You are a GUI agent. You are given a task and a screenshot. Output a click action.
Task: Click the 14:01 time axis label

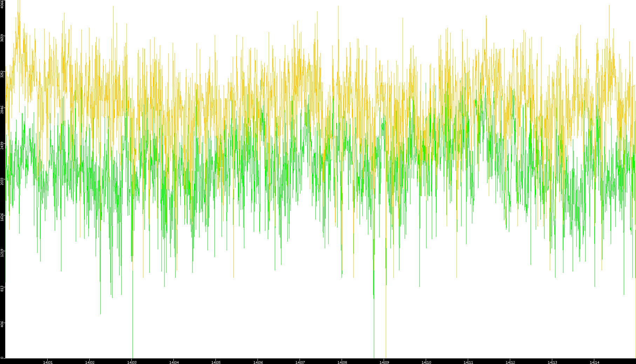(48, 362)
